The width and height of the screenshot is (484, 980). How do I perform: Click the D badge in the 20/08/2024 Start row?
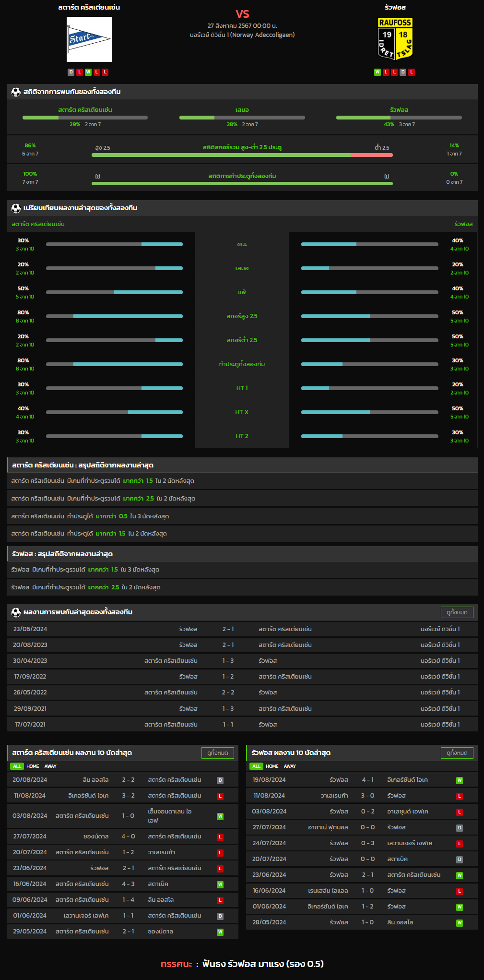coord(220,780)
